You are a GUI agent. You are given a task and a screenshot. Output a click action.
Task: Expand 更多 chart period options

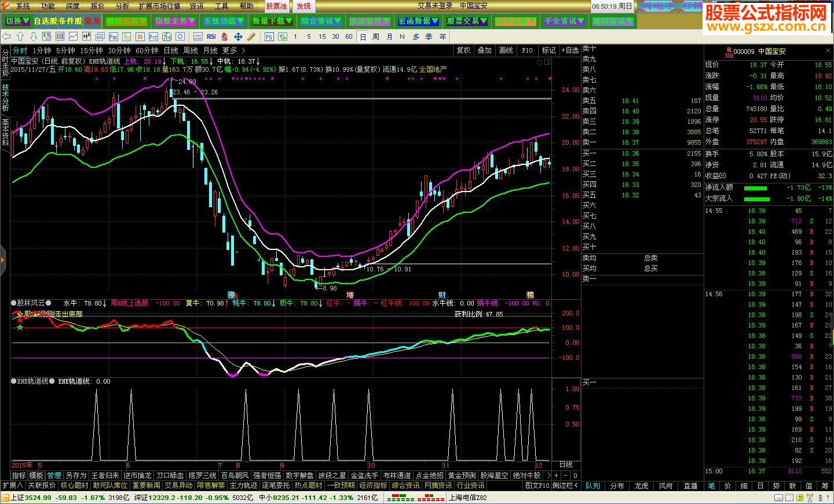(x=233, y=50)
